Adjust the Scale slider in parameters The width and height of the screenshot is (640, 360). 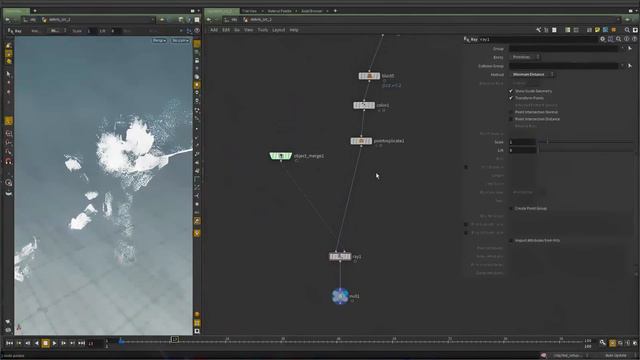tap(586, 142)
